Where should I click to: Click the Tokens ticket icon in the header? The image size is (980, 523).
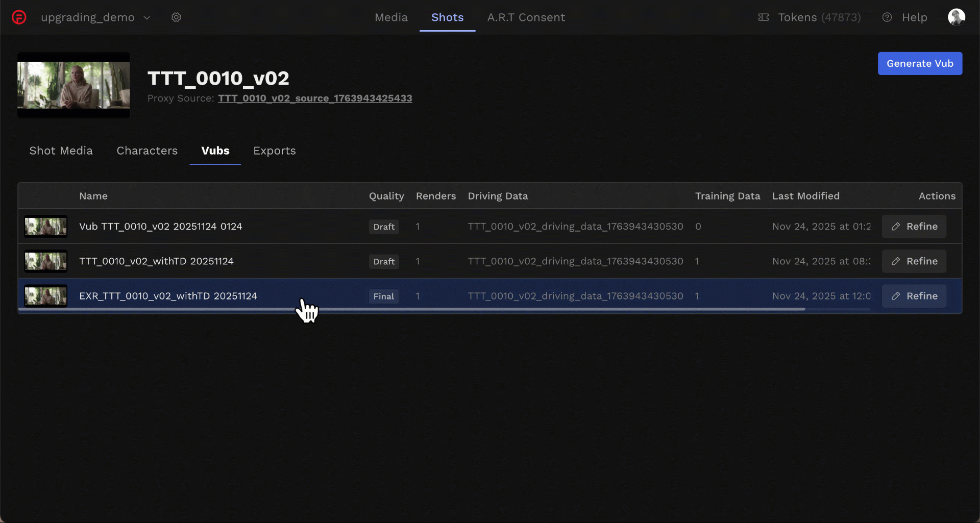pyautogui.click(x=763, y=17)
